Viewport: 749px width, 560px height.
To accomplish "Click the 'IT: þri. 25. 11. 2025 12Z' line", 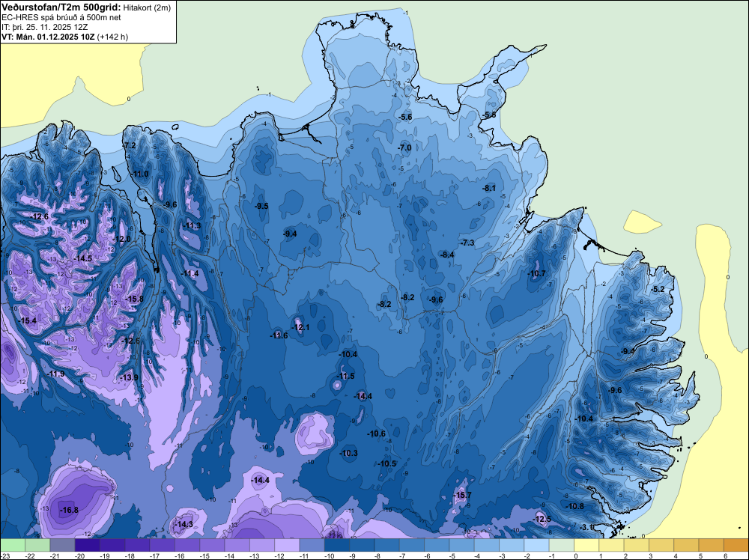I will coord(44,27).
